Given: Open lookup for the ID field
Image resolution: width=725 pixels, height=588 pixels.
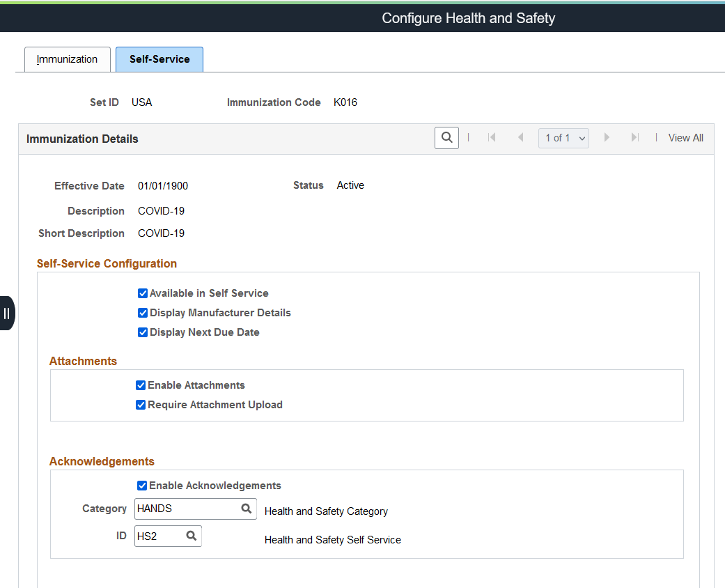Looking at the screenshot, I should (191, 536).
